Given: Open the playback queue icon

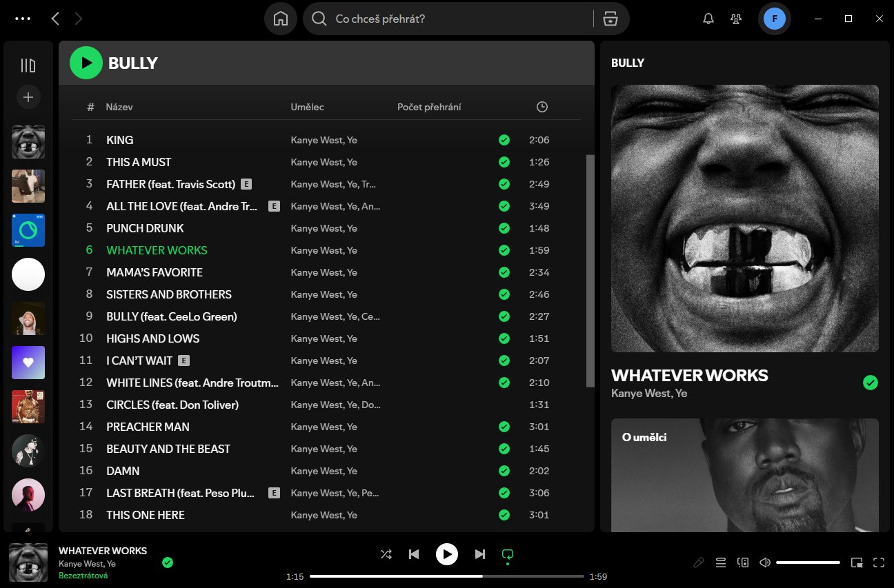Looking at the screenshot, I should 721,562.
